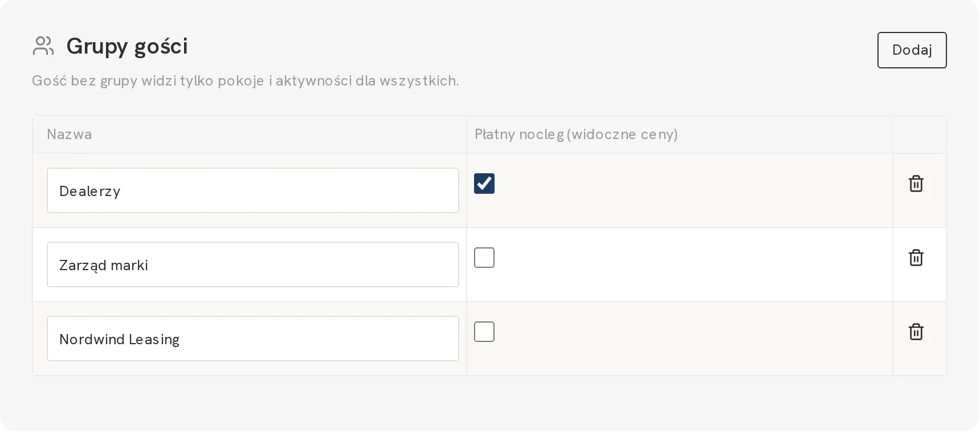Enable paid accommodation for Zarząd marki

pos(484,258)
